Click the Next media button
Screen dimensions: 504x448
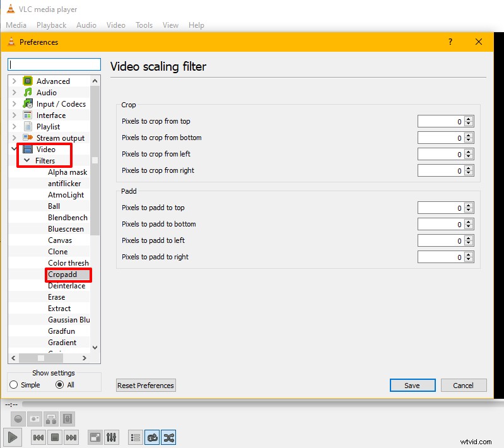point(71,437)
